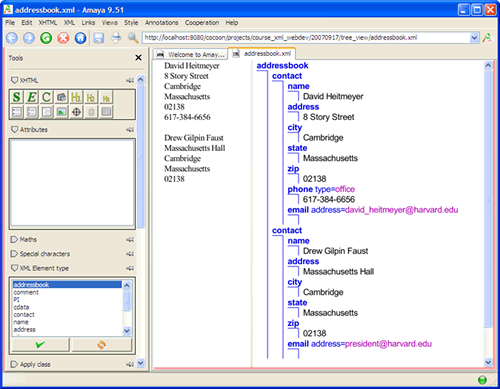Switch to Welcome to Amaya tab
Screen dimensions: 500x389
191,55
